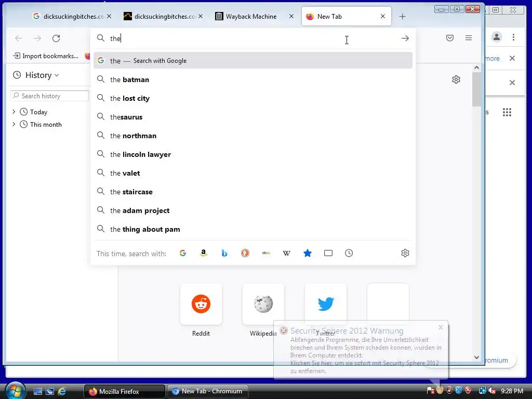532x399 pixels.
Task: Click the taskbar clock showing 9:28 PM
Action: point(512,391)
